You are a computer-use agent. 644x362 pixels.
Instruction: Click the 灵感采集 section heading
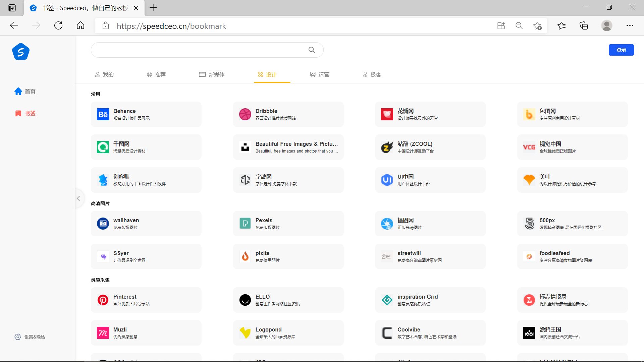[x=100, y=280]
